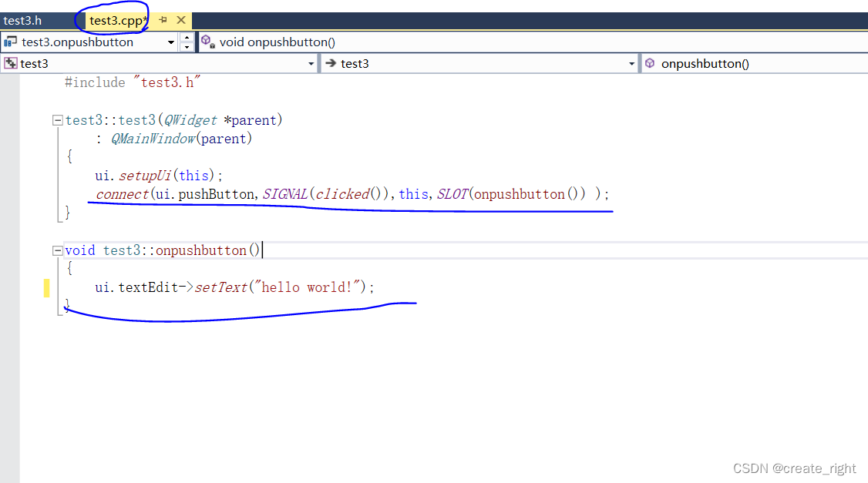Click QMainWindow in the initializer list

click(153, 139)
